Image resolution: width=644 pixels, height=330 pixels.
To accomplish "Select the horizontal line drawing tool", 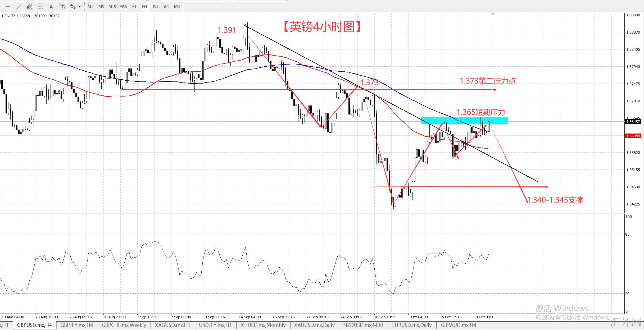I will (x=8, y=7).
